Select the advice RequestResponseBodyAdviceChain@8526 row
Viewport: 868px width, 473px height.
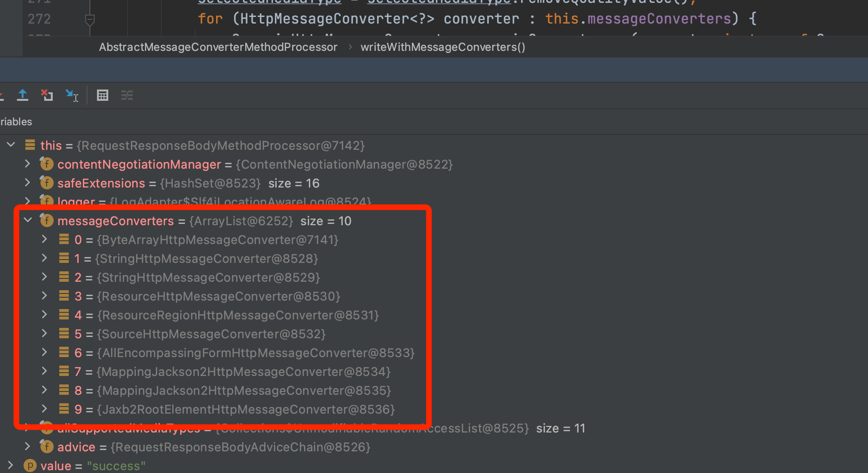[x=434, y=447]
